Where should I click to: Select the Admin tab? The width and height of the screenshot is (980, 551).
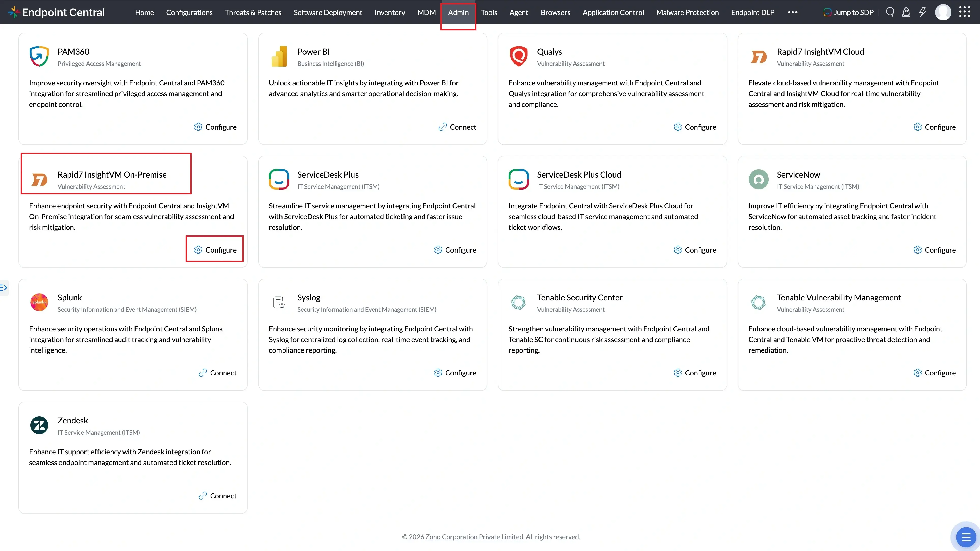(x=458, y=12)
